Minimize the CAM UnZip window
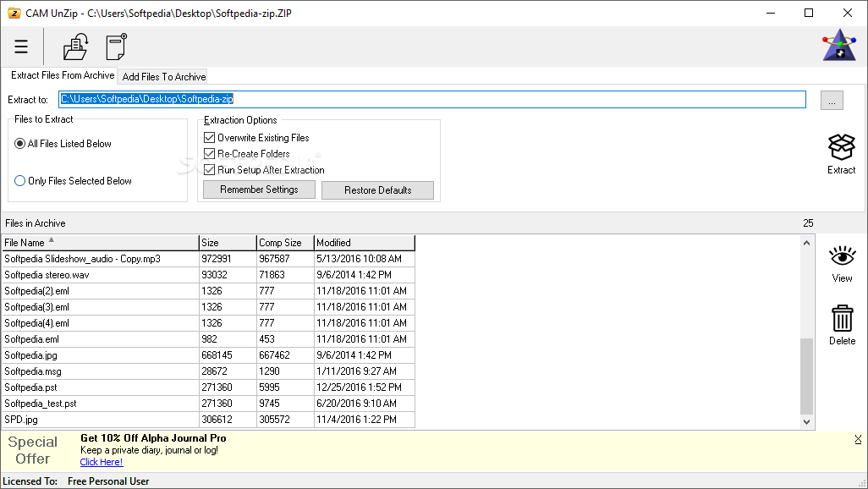This screenshot has width=868, height=489. point(771,13)
